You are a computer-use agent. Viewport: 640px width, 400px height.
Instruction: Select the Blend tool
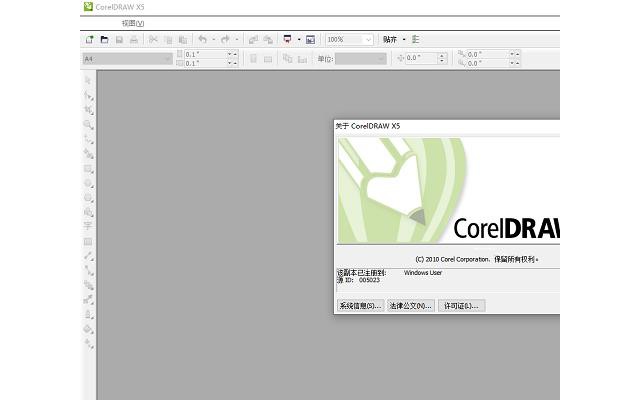89,285
